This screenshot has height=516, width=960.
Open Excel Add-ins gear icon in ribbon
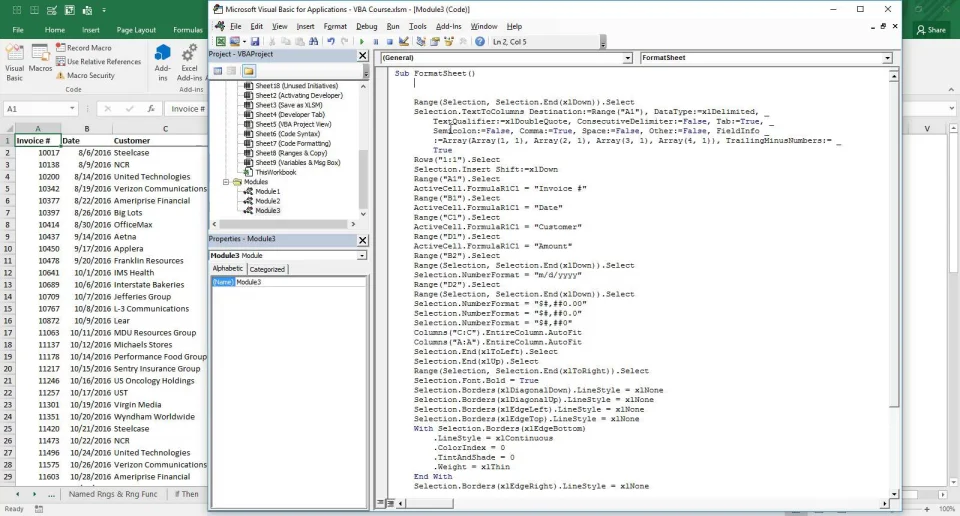(x=189, y=62)
